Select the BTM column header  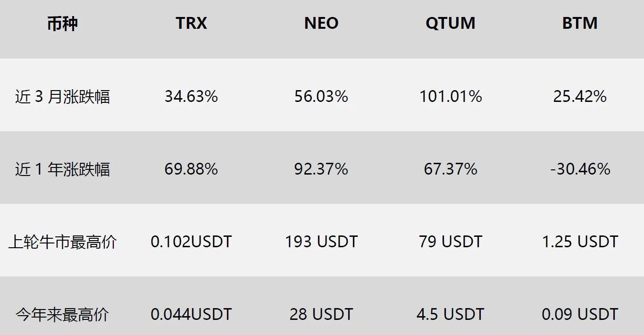click(580, 23)
